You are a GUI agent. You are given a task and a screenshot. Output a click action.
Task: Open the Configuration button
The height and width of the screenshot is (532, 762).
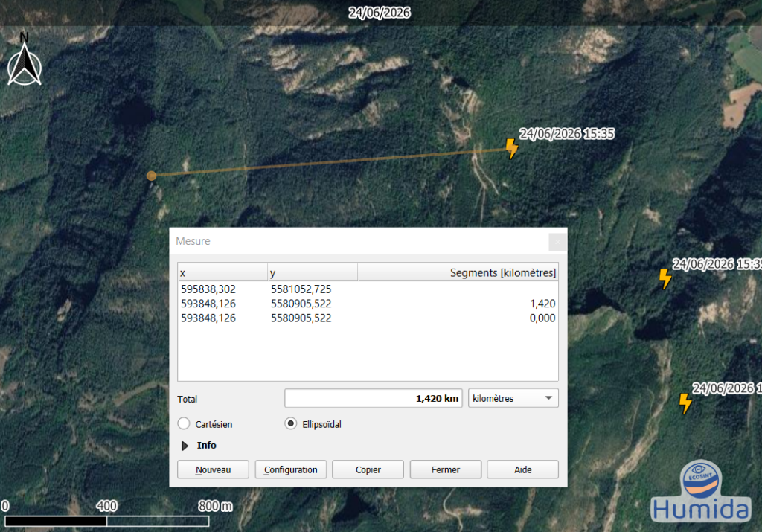(x=291, y=469)
